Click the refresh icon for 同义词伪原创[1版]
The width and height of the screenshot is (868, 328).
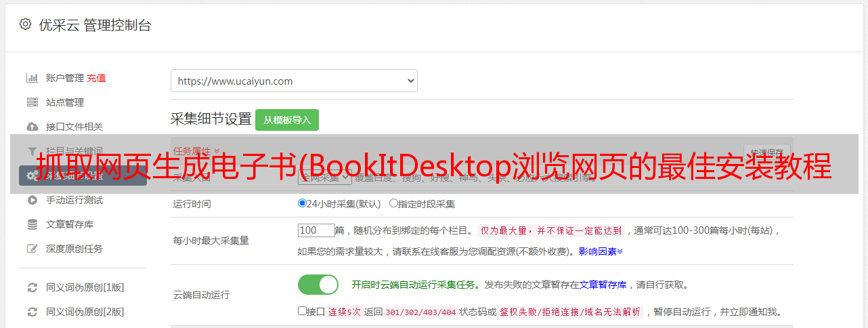point(32,287)
